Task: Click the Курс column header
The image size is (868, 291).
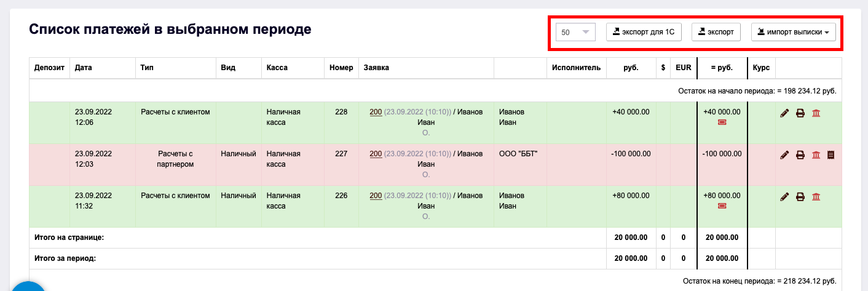Action: pyautogui.click(x=761, y=68)
